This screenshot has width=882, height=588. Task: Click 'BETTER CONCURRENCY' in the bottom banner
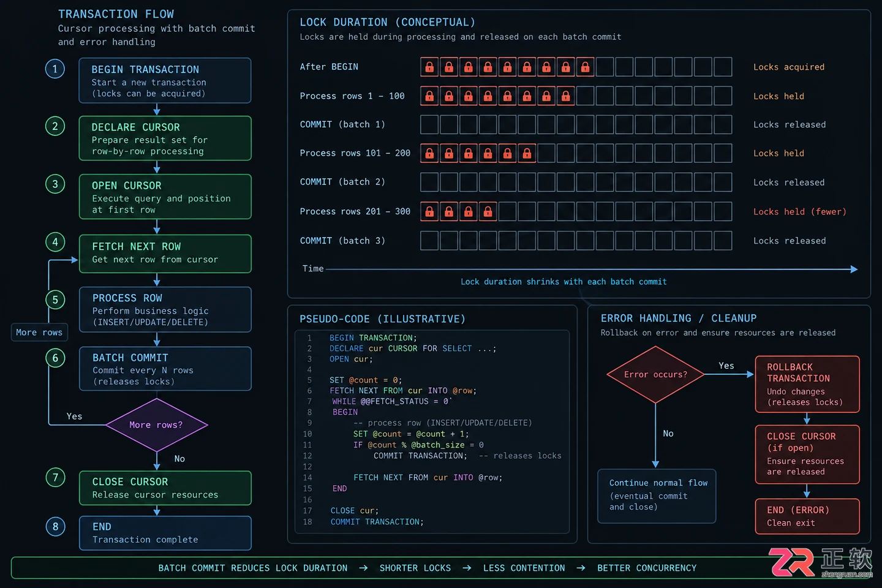(647, 568)
